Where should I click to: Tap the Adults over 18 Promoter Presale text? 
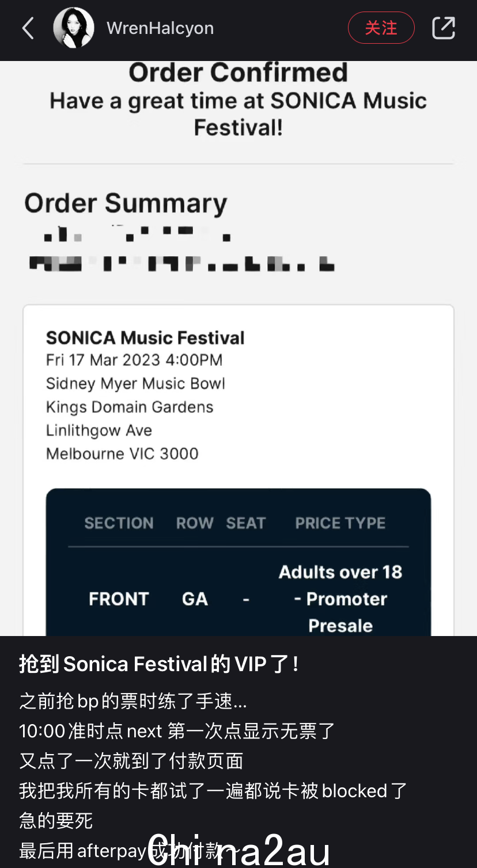coord(340,599)
